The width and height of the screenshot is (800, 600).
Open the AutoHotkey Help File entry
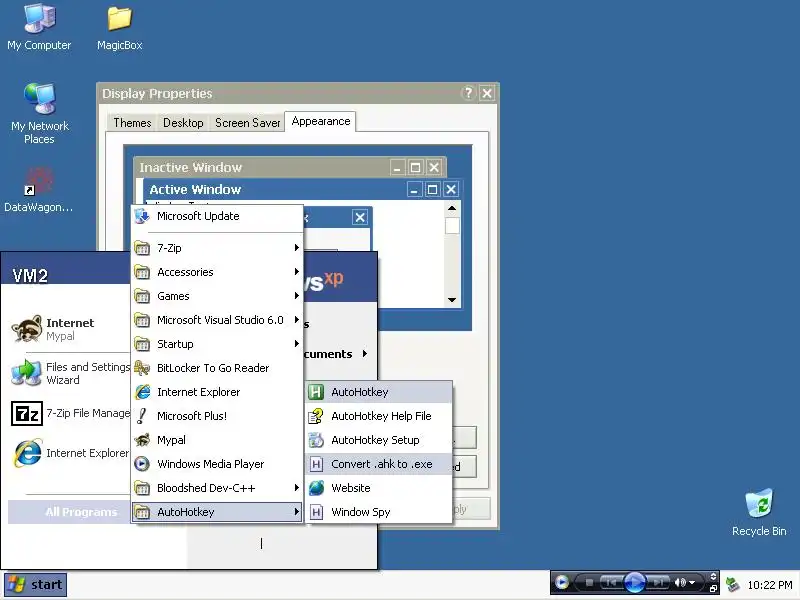[379, 416]
